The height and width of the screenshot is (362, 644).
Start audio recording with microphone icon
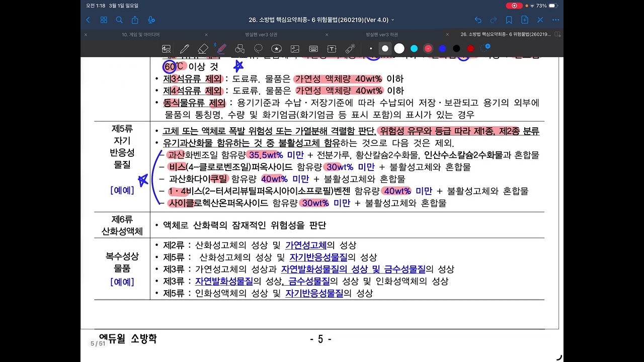[151, 20]
